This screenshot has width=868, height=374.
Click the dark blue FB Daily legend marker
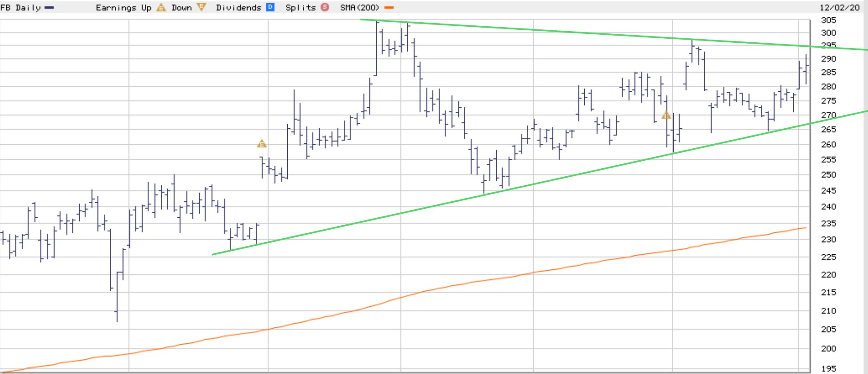click(x=49, y=8)
